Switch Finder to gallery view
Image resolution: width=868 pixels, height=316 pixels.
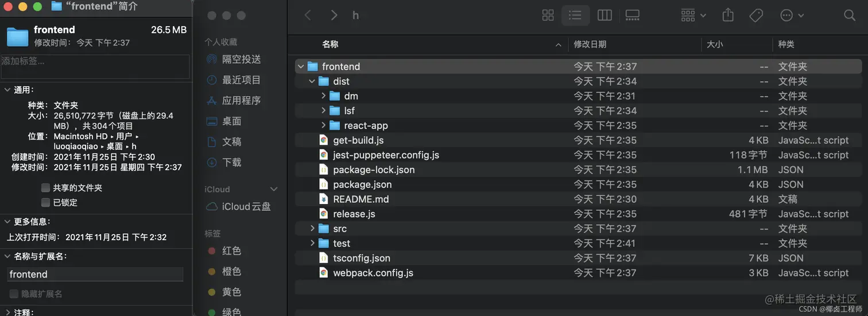pyautogui.click(x=633, y=16)
